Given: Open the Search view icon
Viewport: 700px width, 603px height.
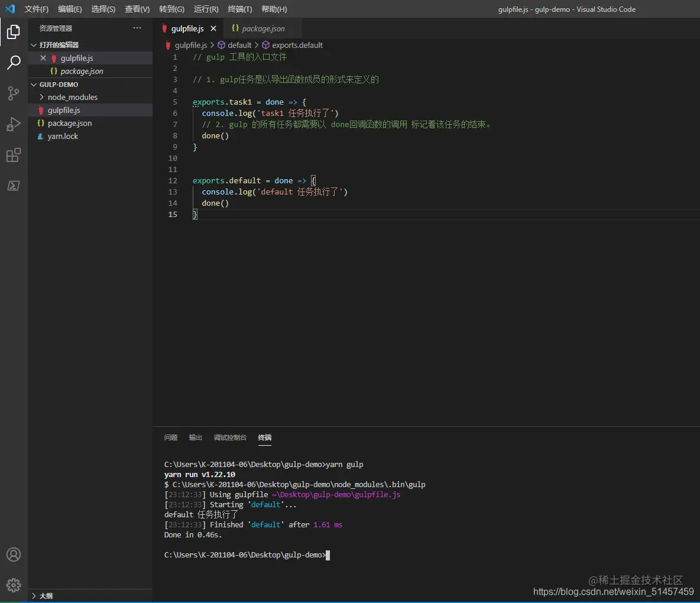Looking at the screenshot, I should tap(14, 63).
